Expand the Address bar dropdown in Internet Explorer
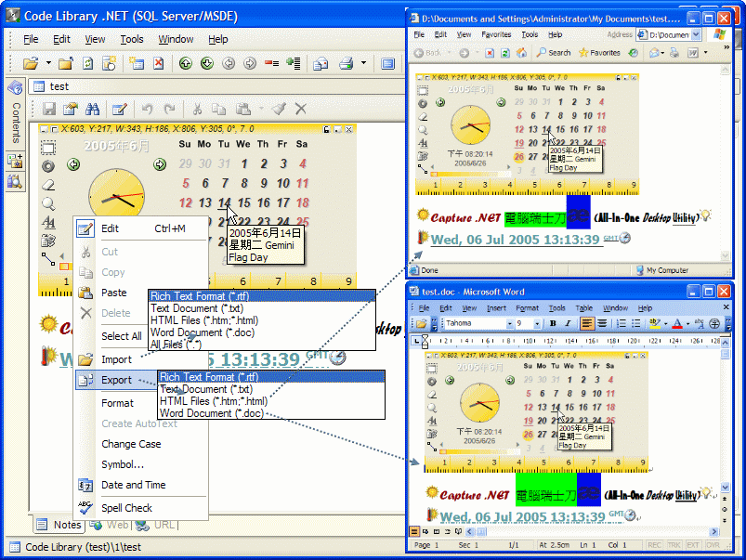 pos(696,34)
